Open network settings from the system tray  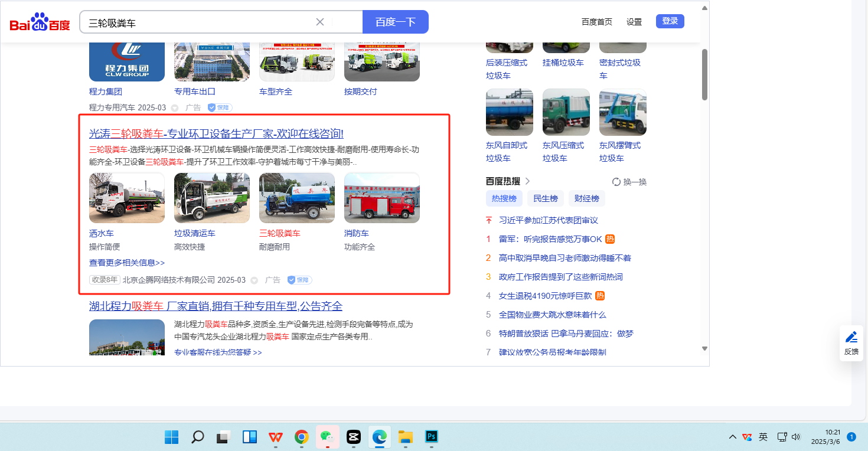click(782, 437)
